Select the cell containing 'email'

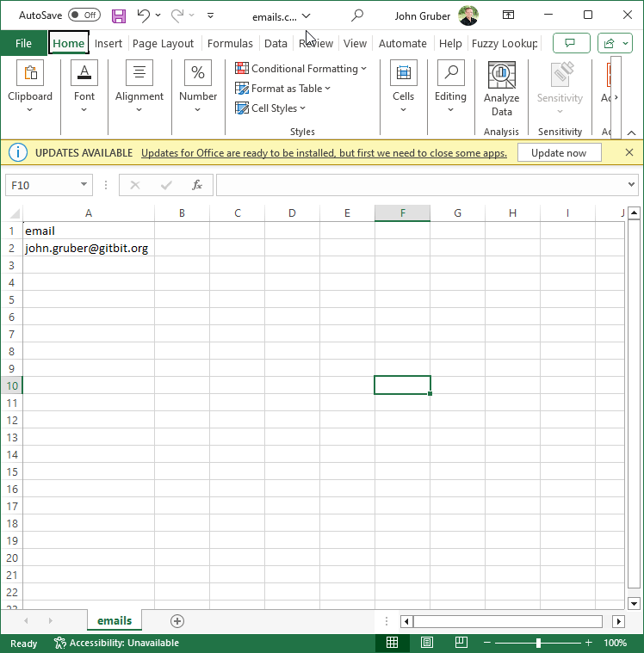(x=89, y=231)
